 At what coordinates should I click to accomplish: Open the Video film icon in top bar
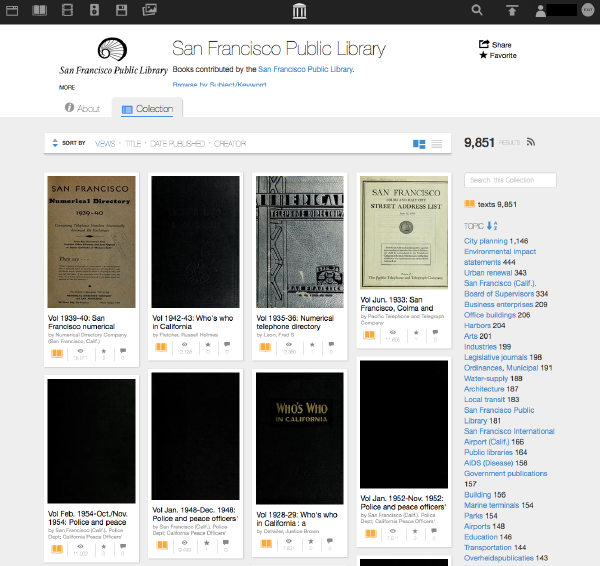(67, 11)
